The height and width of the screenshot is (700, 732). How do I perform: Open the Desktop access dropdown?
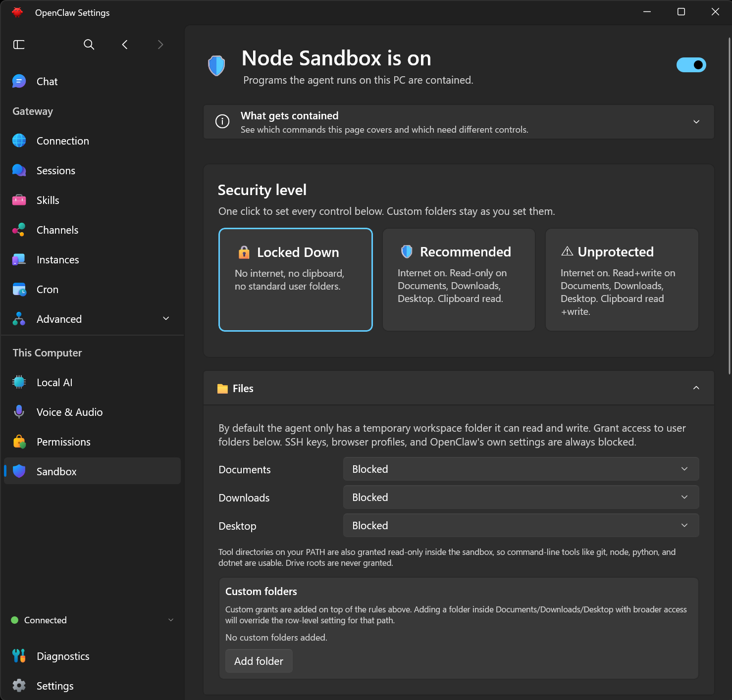pos(521,525)
